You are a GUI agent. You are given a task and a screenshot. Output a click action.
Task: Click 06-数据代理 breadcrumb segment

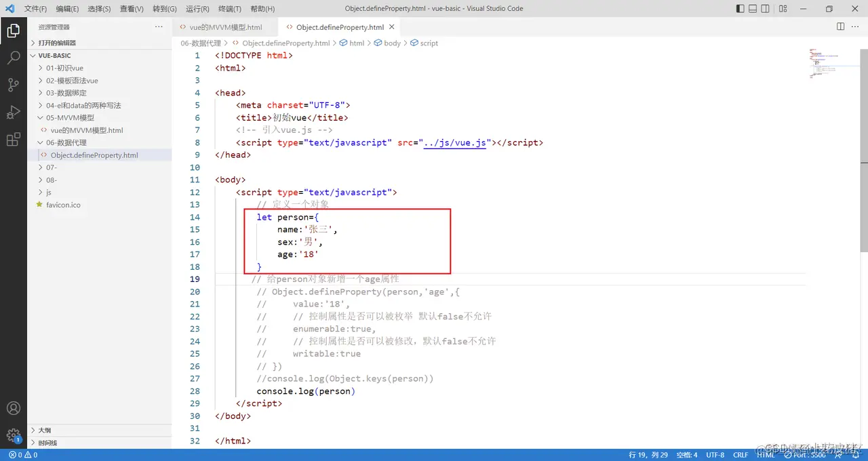pos(201,43)
